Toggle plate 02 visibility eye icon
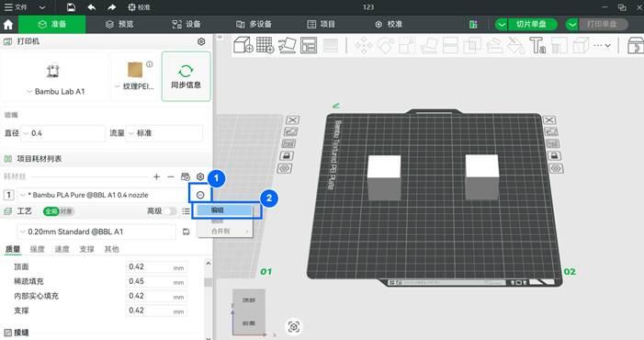This screenshot has height=340, width=644. click(x=556, y=168)
